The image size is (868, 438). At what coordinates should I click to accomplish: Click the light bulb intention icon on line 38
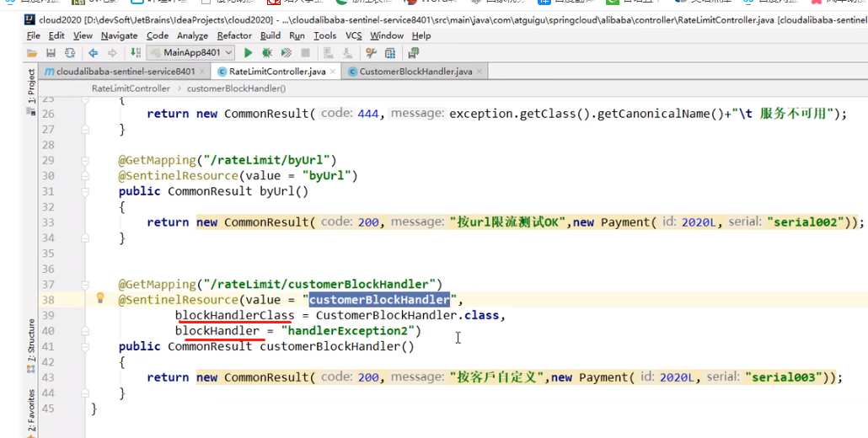coord(100,298)
